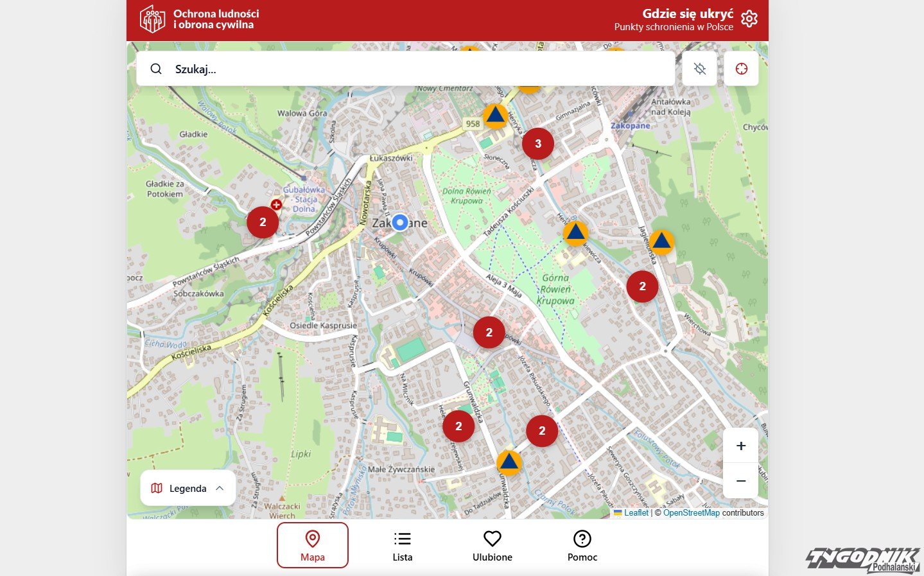Expand the Legenda panel
This screenshot has height=576, width=924.
coord(188,488)
